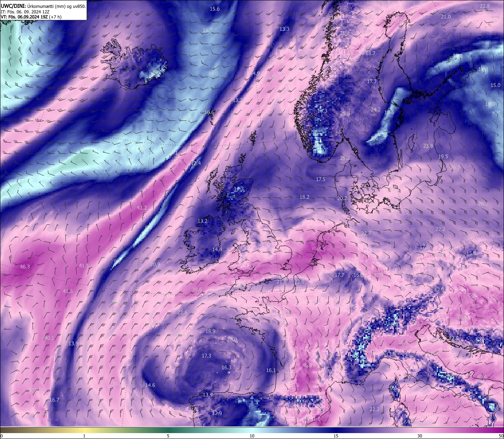Image resolution: width=504 pixels, height=439 pixels.
Task: Click the 22.0 value label
Action: 299,282
